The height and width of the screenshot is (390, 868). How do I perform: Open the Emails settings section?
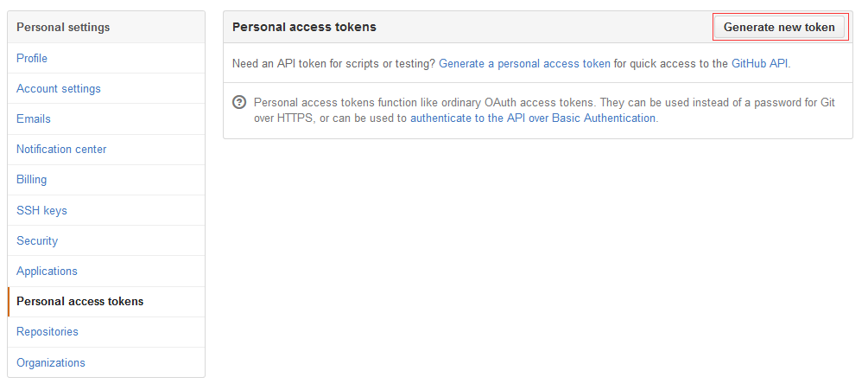(34, 118)
